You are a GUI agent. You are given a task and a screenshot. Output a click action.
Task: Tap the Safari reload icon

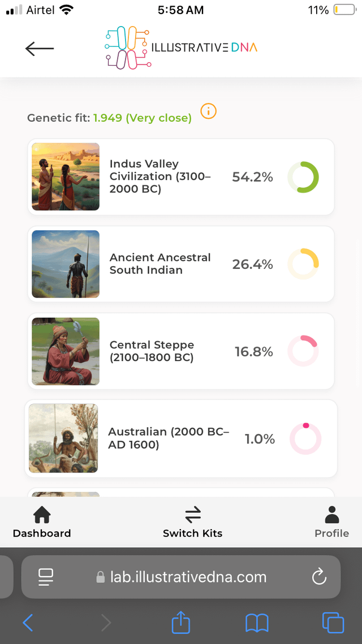[x=319, y=577]
